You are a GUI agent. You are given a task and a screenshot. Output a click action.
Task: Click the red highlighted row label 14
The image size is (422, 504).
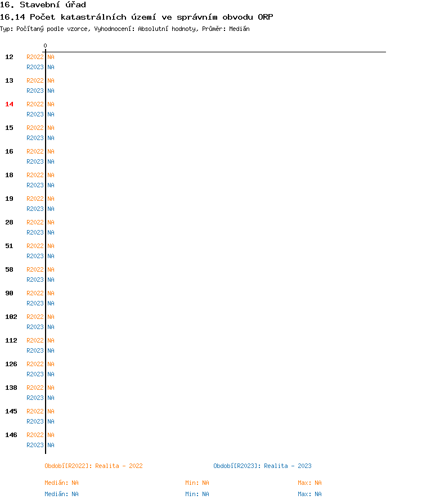10,104
